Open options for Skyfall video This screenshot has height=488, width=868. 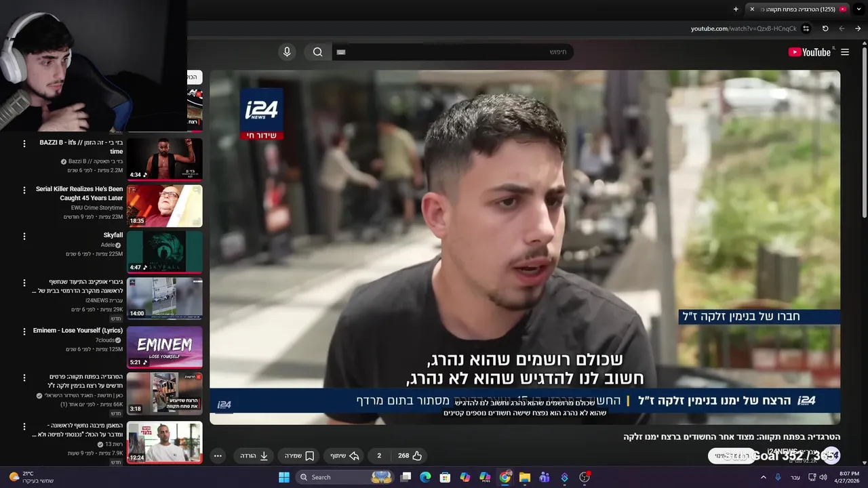pyautogui.click(x=24, y=237)
